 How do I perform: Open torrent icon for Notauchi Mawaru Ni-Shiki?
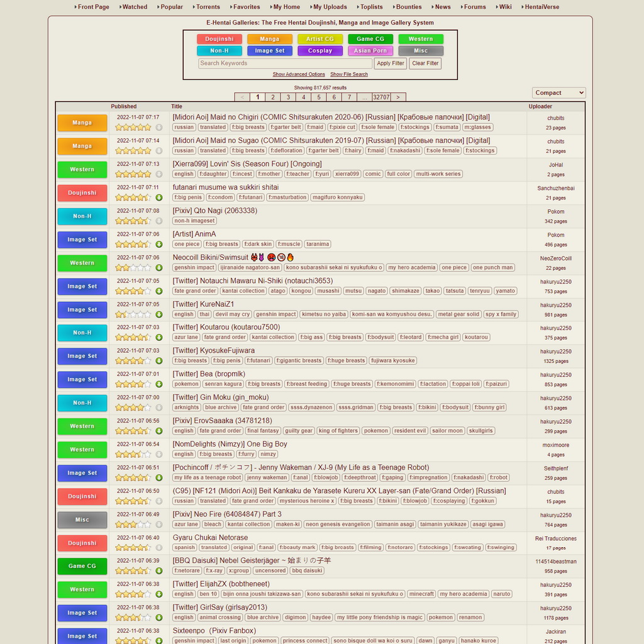point(159,291)
